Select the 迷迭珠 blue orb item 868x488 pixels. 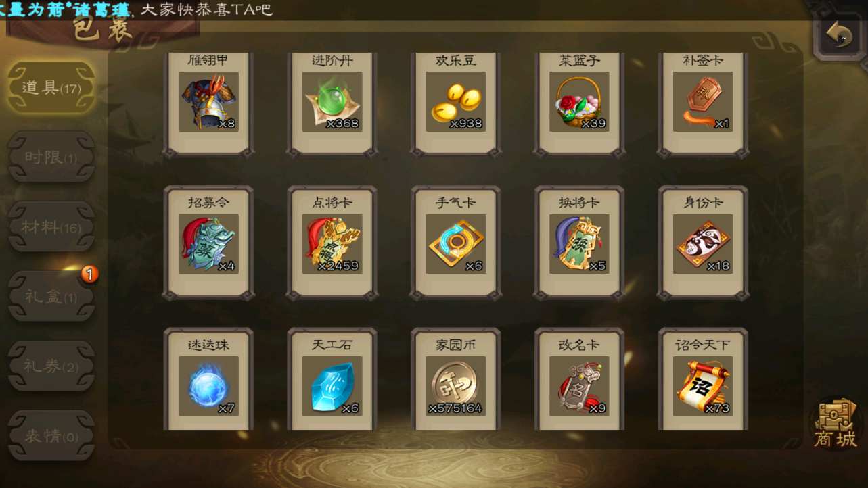coord(208,379)
